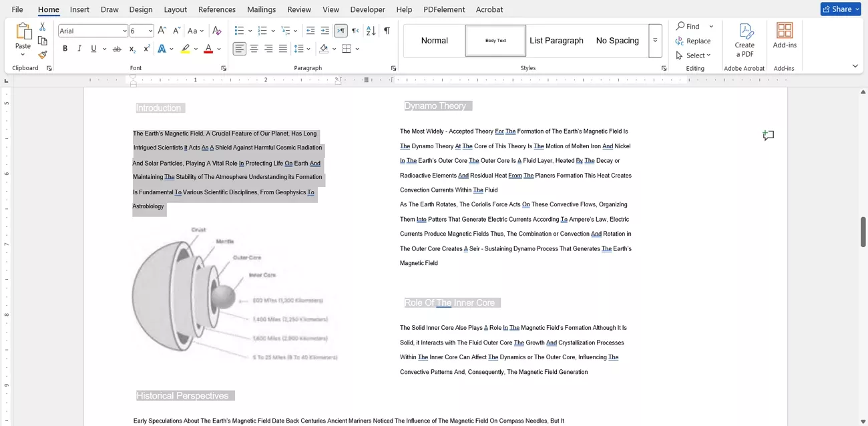This screenshot has height=426, width=868.
Task: Open the Sort dialog
Action: 369,30
